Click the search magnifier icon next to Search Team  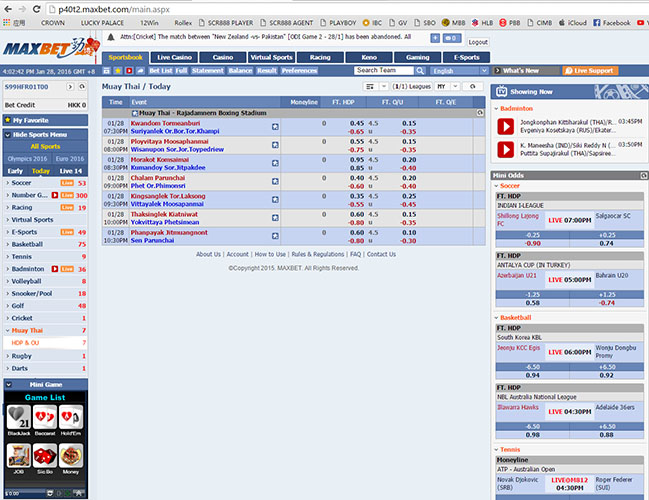click(420, 71)
